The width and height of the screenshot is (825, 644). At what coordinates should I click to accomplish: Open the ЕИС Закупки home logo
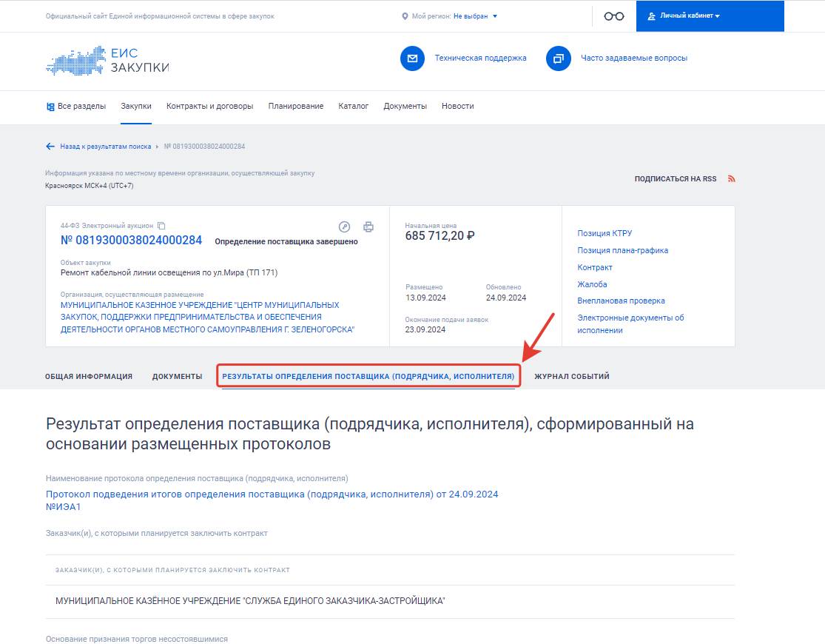click(x=107, y=61)
